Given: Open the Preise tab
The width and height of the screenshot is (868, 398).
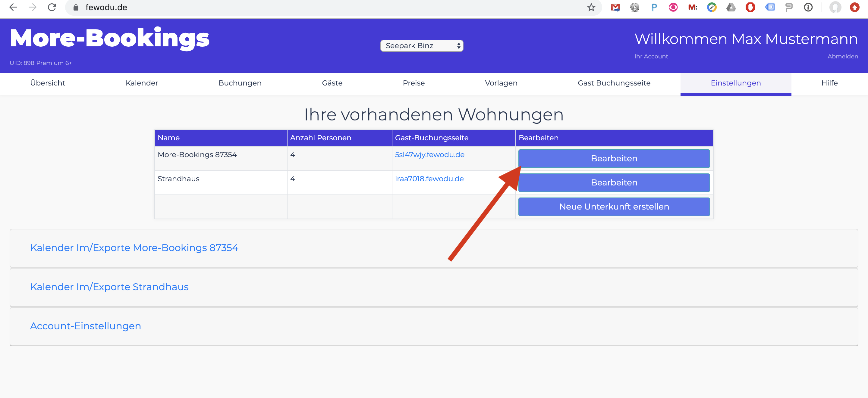Looking at the screenshot, I should coord(414,83).
